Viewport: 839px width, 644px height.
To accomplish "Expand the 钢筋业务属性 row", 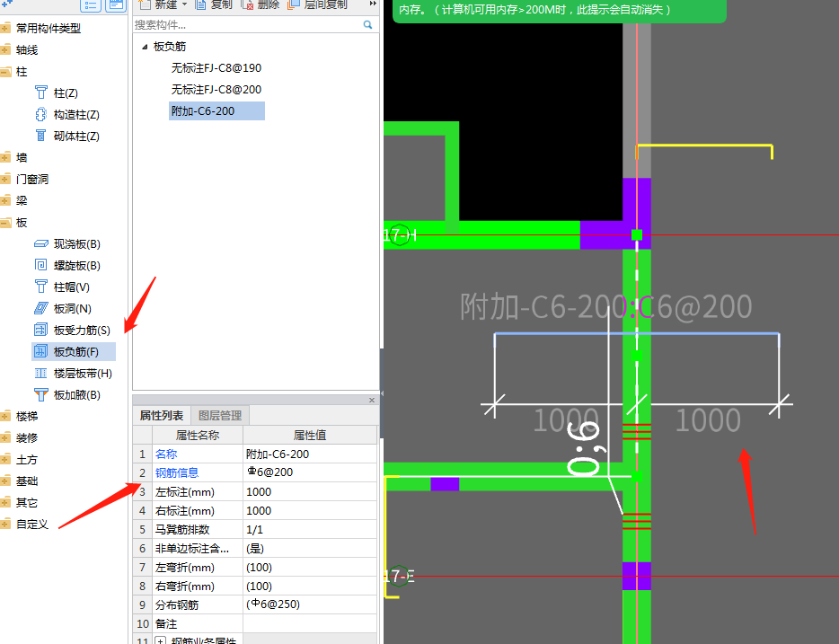I will pos(160,640).
